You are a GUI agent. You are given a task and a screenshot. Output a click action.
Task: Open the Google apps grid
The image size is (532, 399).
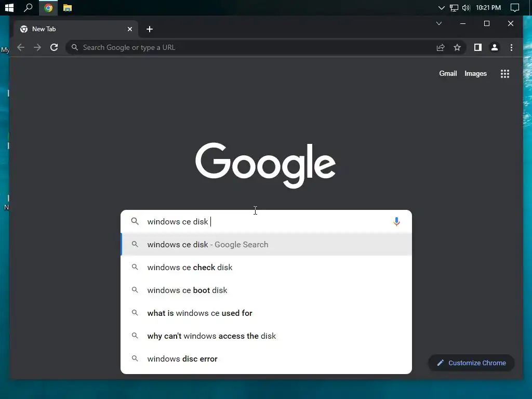click(x=505, y=74)
